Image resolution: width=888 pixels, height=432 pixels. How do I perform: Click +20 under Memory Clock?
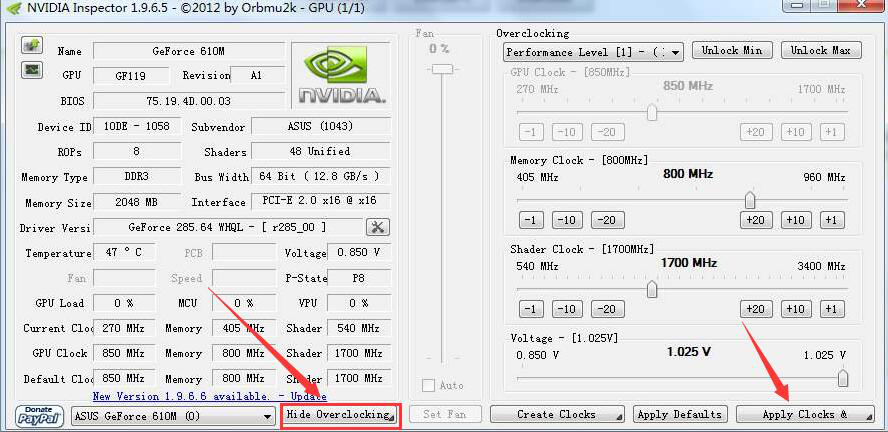(x=757, y=220)
